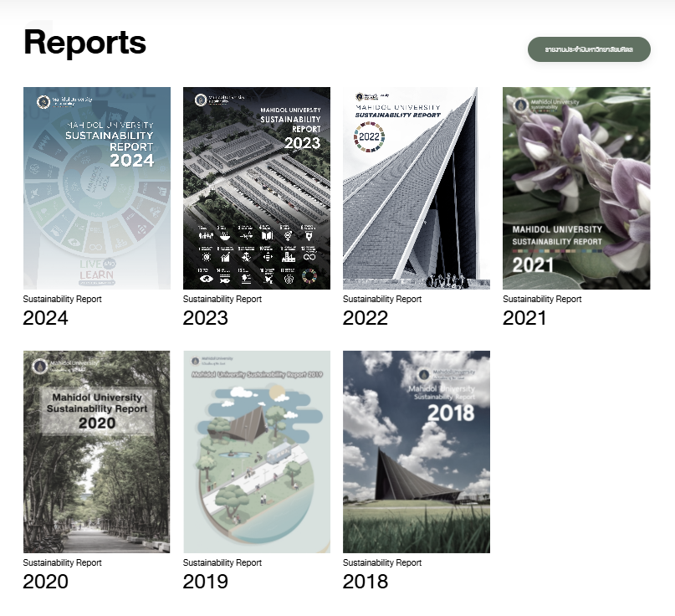Viewport: 675px width, 616px height.
Task: Click Mahidol logo on the 2021 cover
Action: 520,105
